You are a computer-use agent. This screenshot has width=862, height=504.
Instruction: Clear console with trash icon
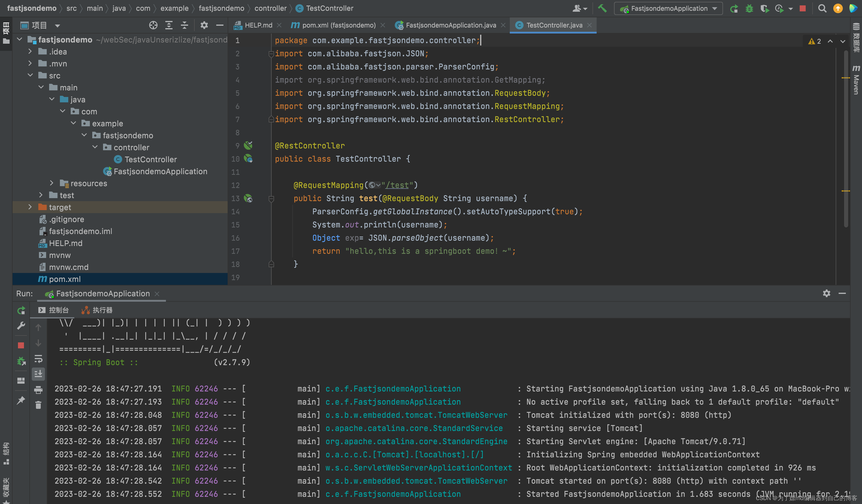(x=38, y=405)
